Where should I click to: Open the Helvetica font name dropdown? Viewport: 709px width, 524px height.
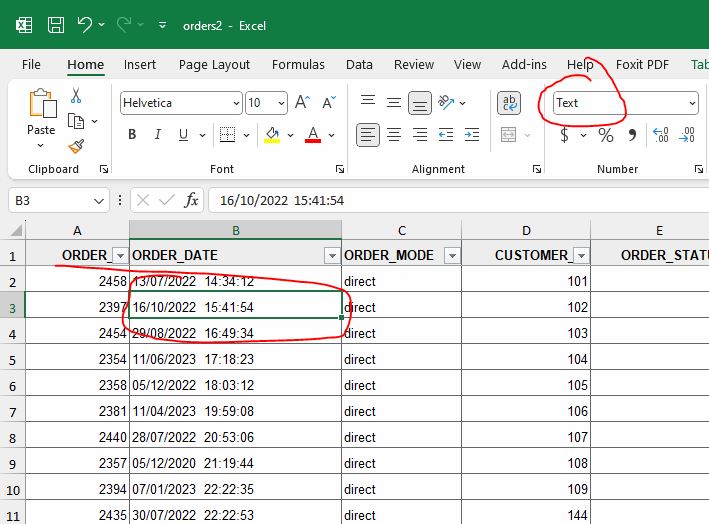click(236, 103)
